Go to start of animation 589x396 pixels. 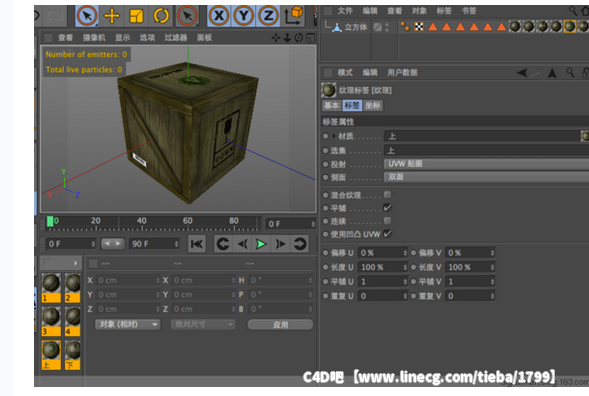click(196, 244)
